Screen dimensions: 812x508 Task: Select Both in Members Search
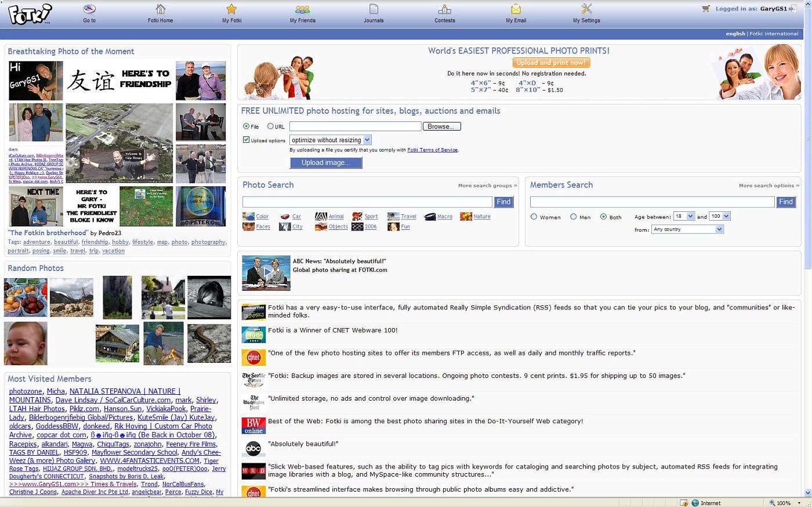(x=603, y=217)
